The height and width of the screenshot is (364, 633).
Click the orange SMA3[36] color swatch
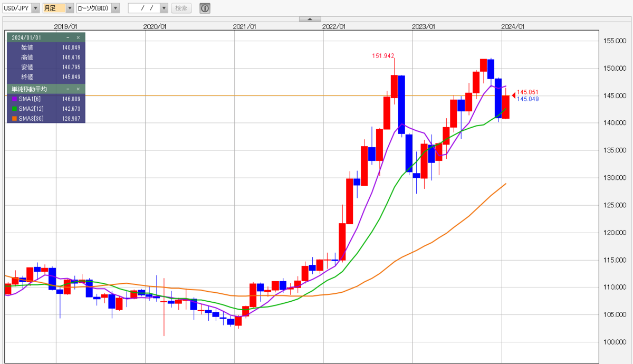(x=14, y=119)
